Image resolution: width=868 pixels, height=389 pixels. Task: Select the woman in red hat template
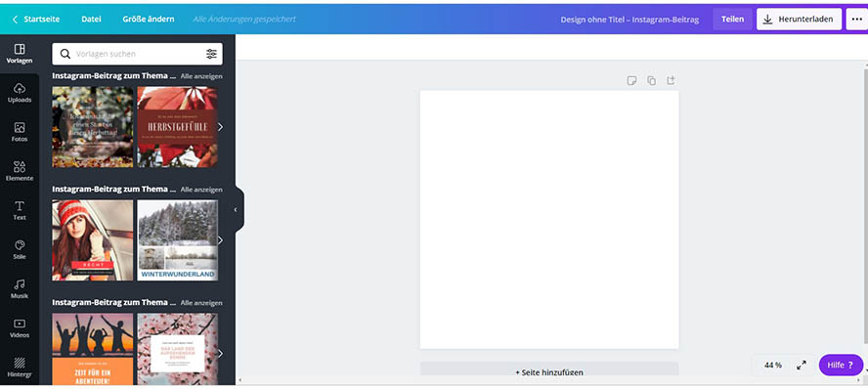coord(93,240)
